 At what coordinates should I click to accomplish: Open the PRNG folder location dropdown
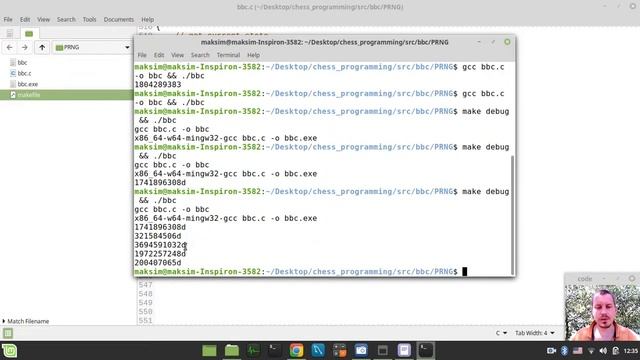click(x=92, y=47)
